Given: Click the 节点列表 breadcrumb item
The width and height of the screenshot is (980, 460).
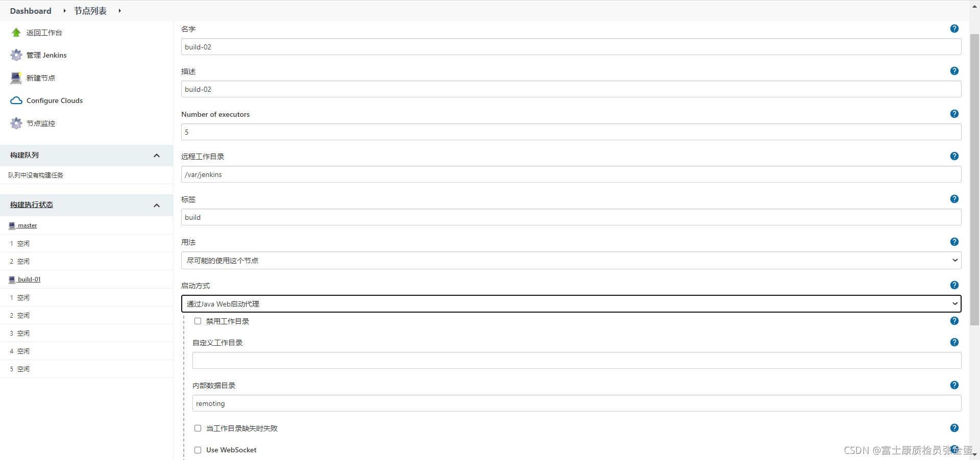Looking at the screenshot, I should pyautogui.click(x=90, y=11).
